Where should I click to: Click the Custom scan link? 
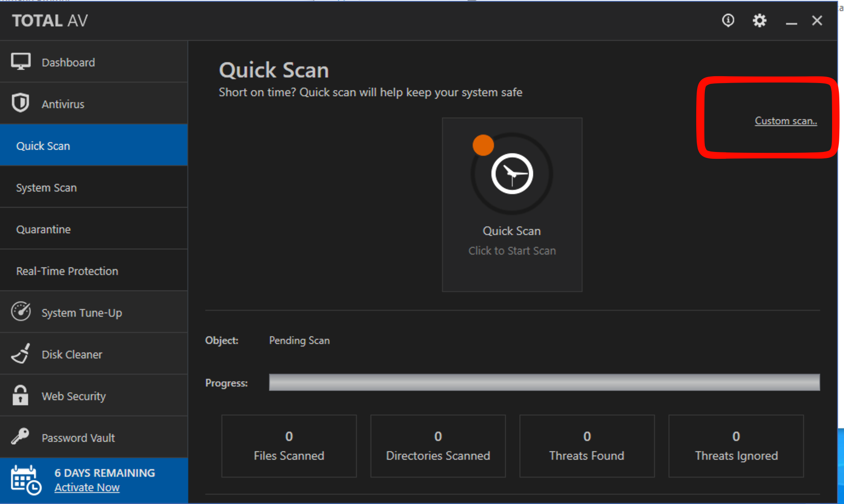coord(786,121)
